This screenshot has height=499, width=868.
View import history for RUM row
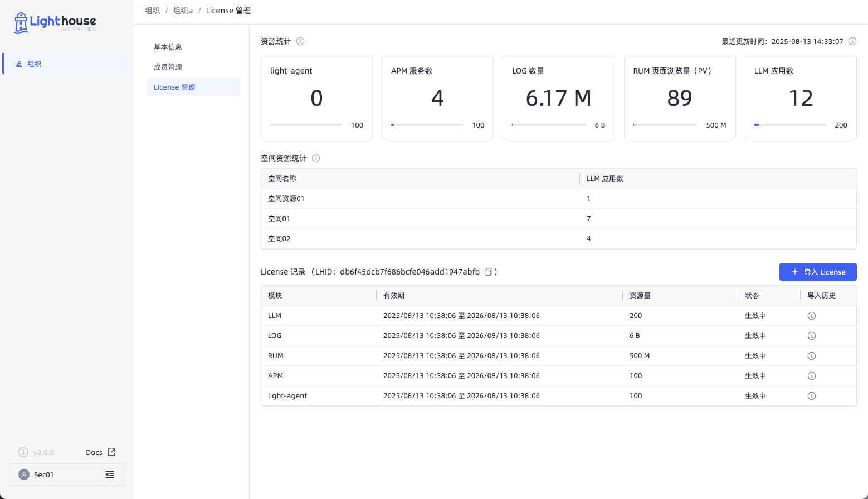tap(812, 356)
